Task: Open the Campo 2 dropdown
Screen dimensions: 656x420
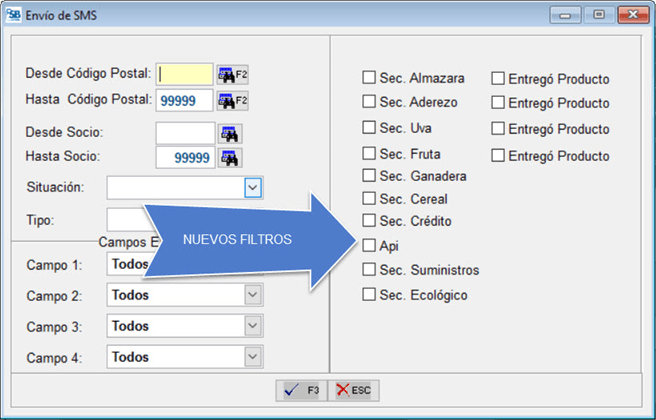Action: click(253, 295)
